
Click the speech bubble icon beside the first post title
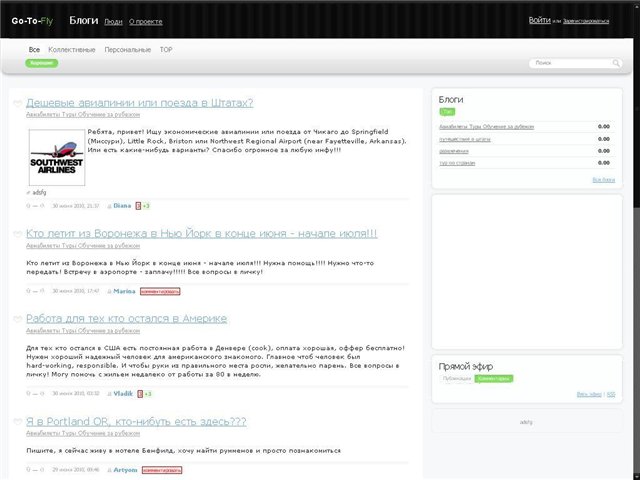tap(17, 103)
